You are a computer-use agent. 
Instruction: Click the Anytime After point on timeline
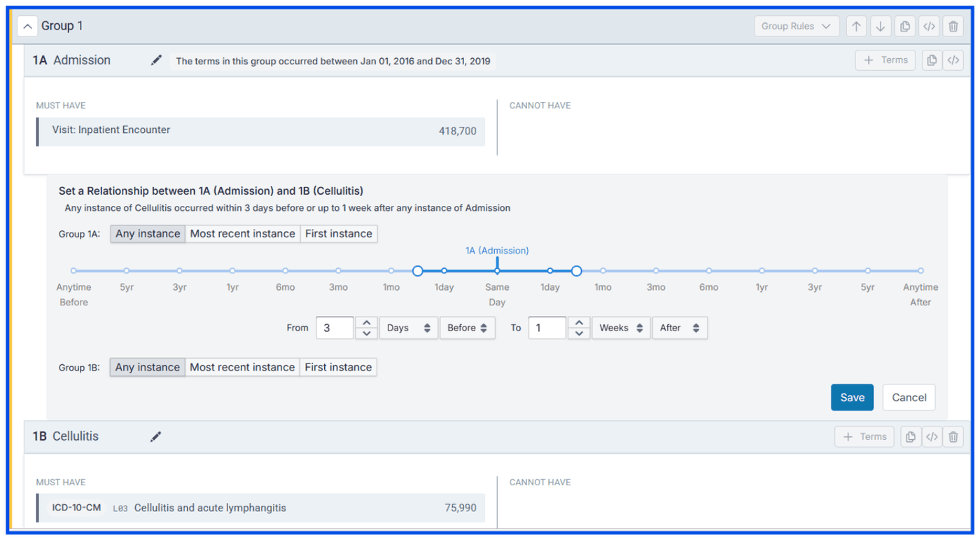click(x=920, y=270)
